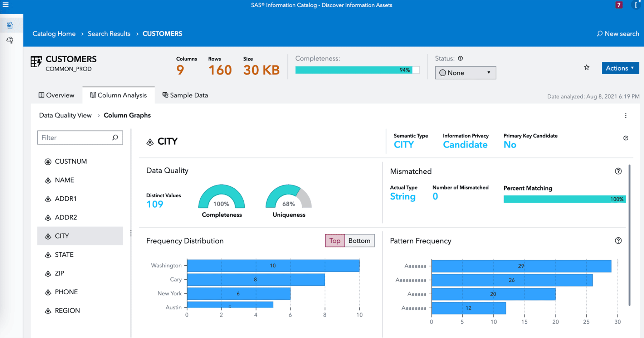644x338 pixels.
Task: Click the cloud idea/suggestions sidebar icon
Action: click(10, 40)
